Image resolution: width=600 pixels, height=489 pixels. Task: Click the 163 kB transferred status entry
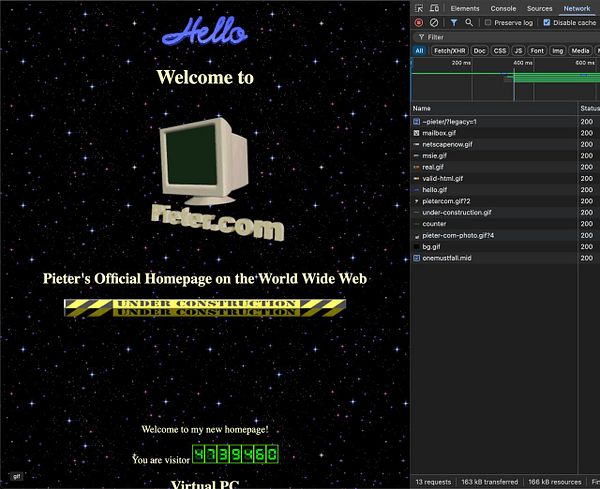[489, 482]
